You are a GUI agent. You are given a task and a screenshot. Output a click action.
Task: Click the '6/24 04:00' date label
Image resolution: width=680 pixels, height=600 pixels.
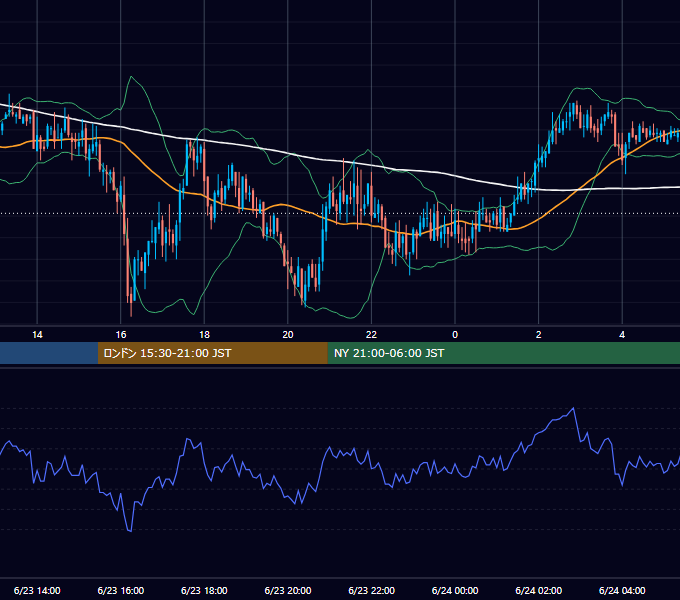pyautogui.click(x=622, y=590)
